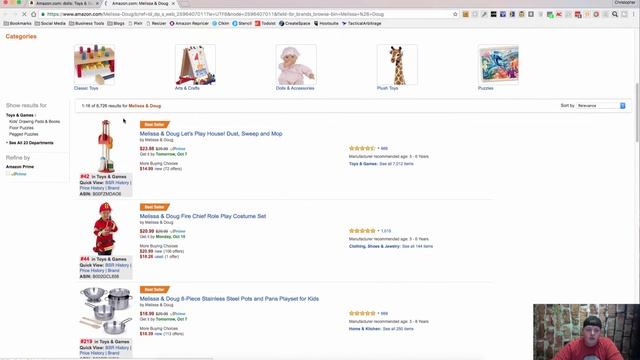Open the Business Tools bookmarks folder

[87, 24]
